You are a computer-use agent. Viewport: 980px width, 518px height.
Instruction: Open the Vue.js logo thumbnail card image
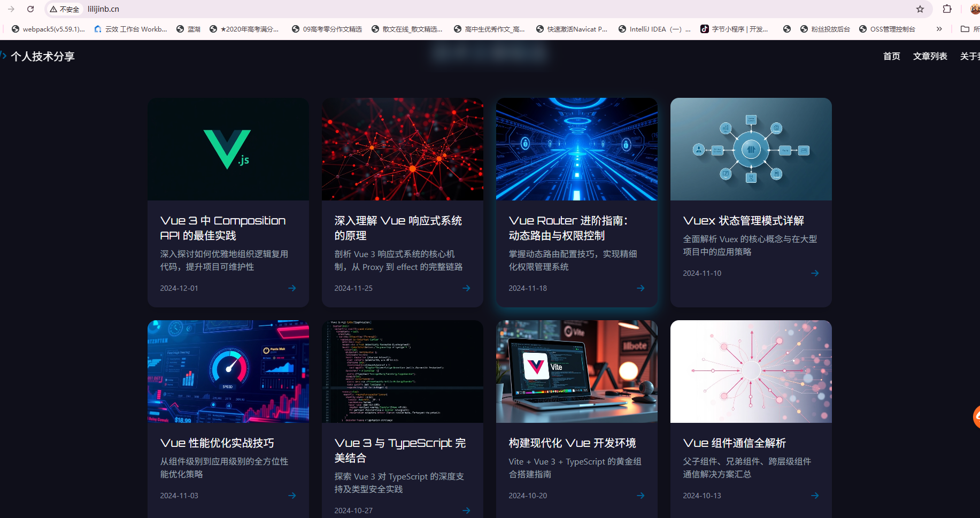click(228, 149)
